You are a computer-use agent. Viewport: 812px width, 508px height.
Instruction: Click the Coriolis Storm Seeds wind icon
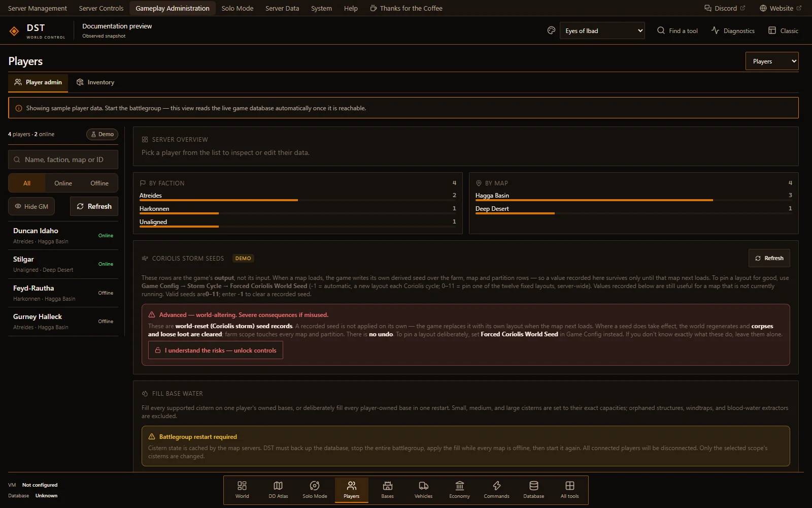[x=145, y=258]
